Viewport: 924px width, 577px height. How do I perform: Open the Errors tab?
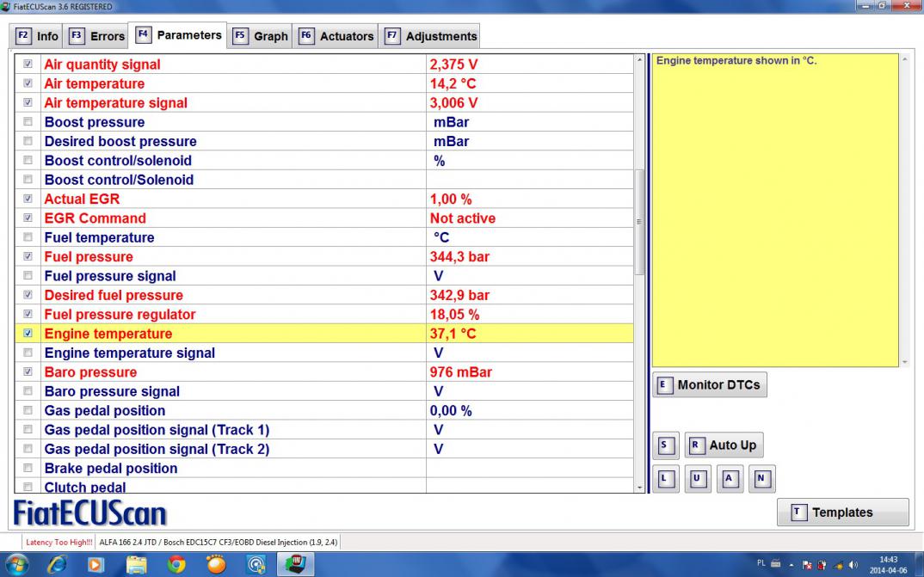(97, 36)
